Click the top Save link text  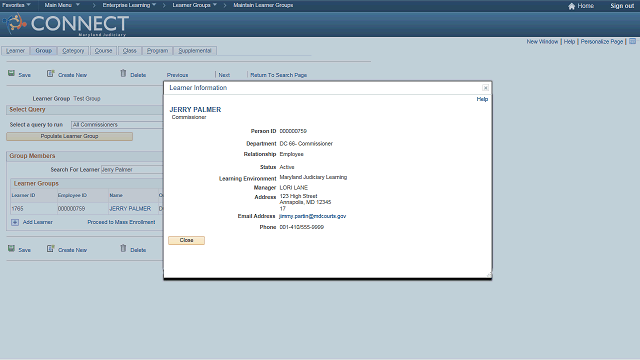pos(24,75)
